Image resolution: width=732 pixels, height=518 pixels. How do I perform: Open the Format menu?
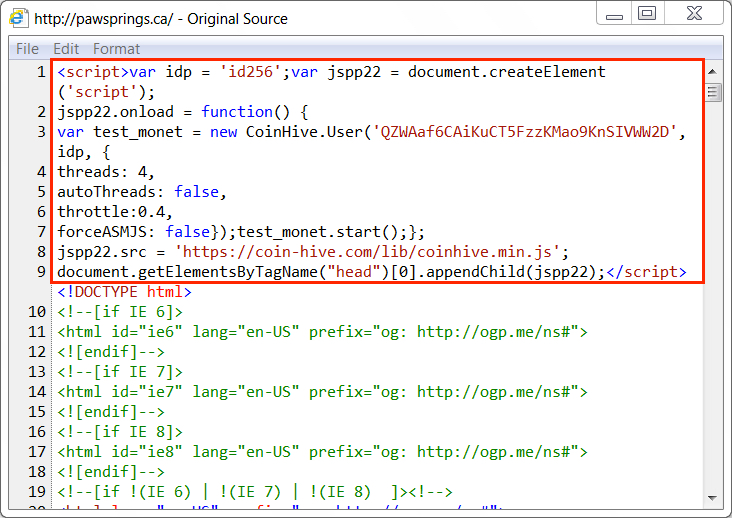[116, 49]
